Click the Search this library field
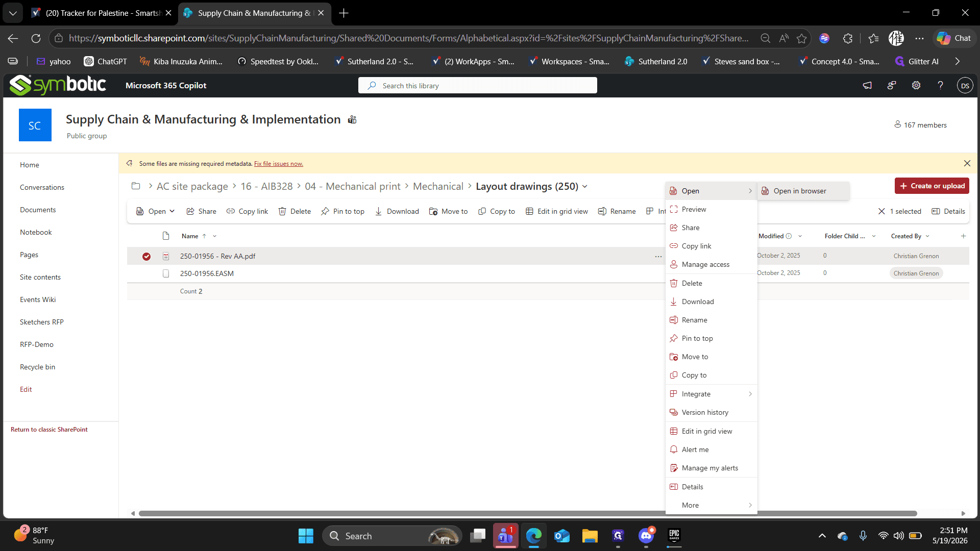Image resolution: width=980 pixels, height=551 pixels. (x=478, y=86)
